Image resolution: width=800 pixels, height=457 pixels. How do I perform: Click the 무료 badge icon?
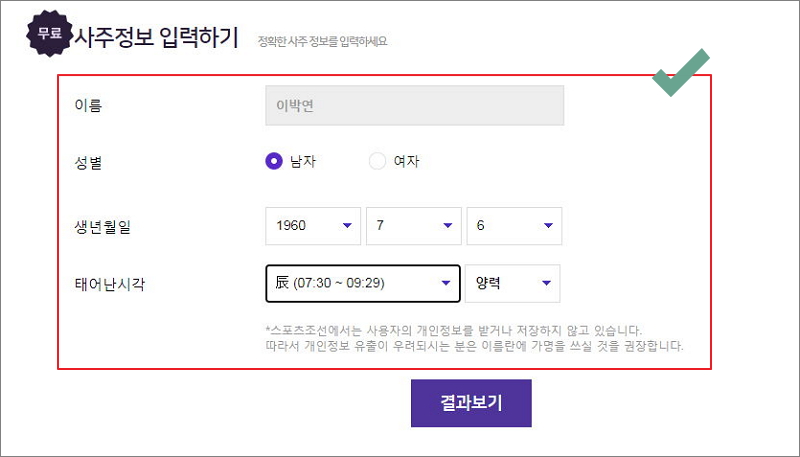[x=49, y=34]
